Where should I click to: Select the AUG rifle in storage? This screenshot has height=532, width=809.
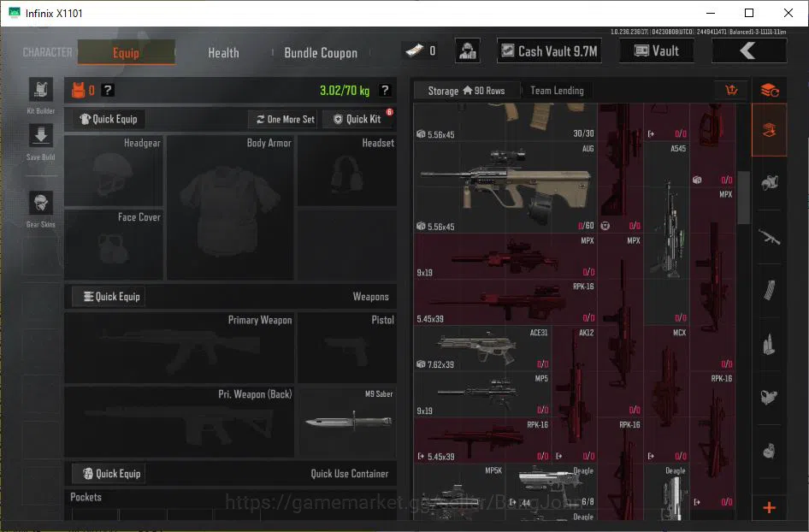505,187
